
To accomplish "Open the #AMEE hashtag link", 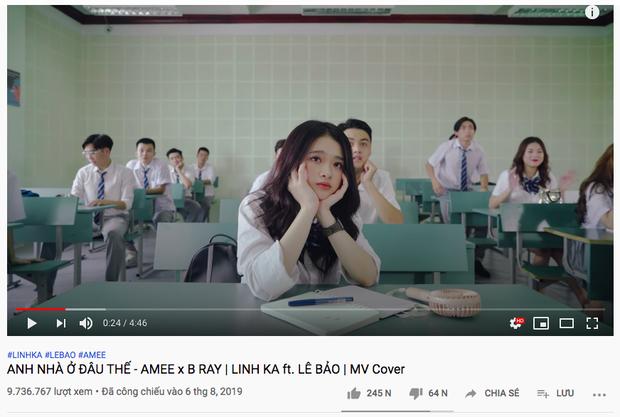I will tap(92, 355).
